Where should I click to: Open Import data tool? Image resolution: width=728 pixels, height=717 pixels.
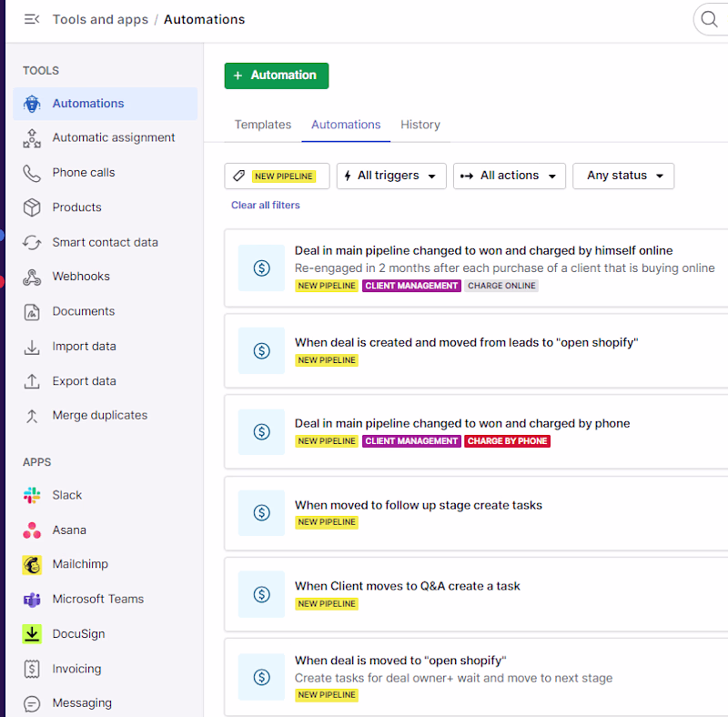click(106, 346)
